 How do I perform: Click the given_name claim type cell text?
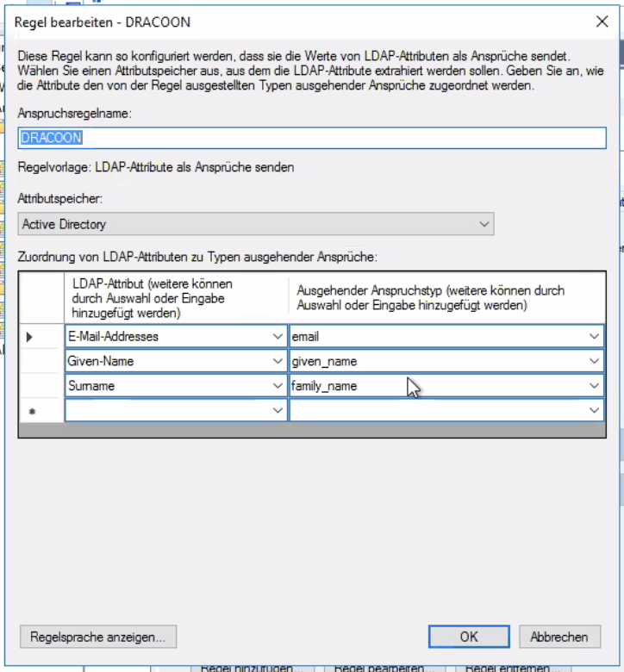[x=324, y=362]
